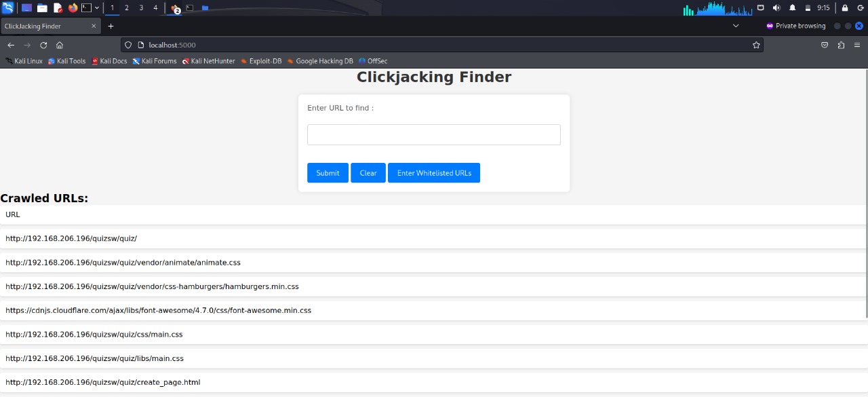Open the Firefox Extensions puzzle icon
The width and height of the screenshot is (868, 397).
click(841, 45)
